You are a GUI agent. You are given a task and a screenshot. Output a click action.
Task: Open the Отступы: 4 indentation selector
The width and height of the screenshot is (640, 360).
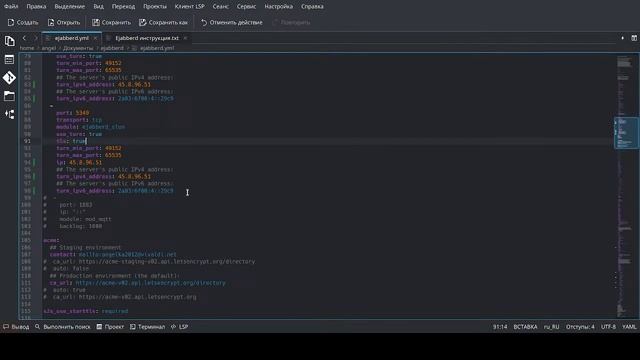[580, 327]
